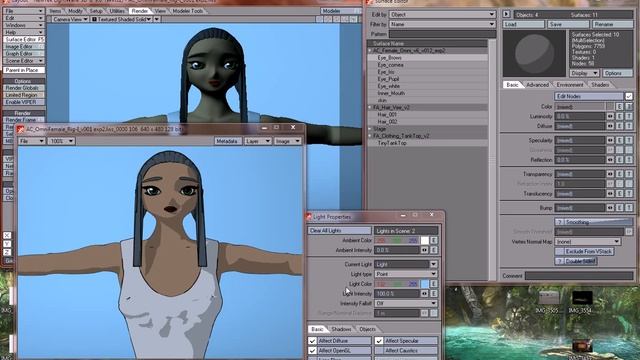Click the texture T button for Transparency
This screenshot has width=640, height=360.
629,174
